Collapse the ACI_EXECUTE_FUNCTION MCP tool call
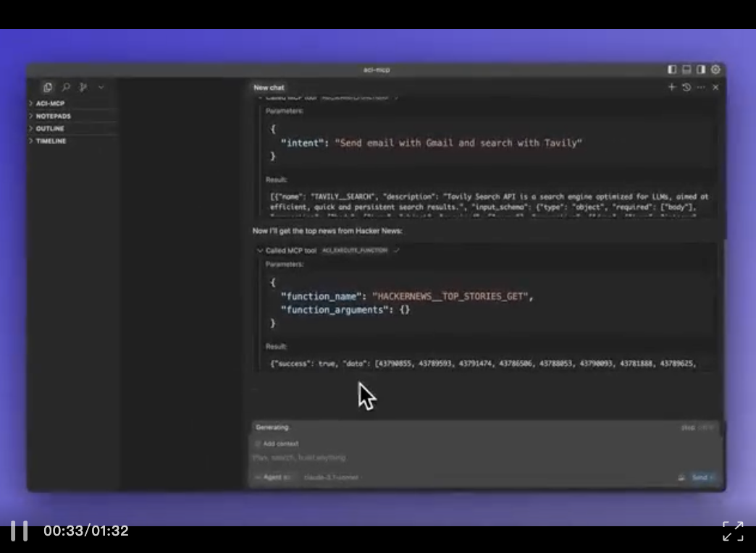The height and width of the screenshot is (553, 756). click(261, 250)
